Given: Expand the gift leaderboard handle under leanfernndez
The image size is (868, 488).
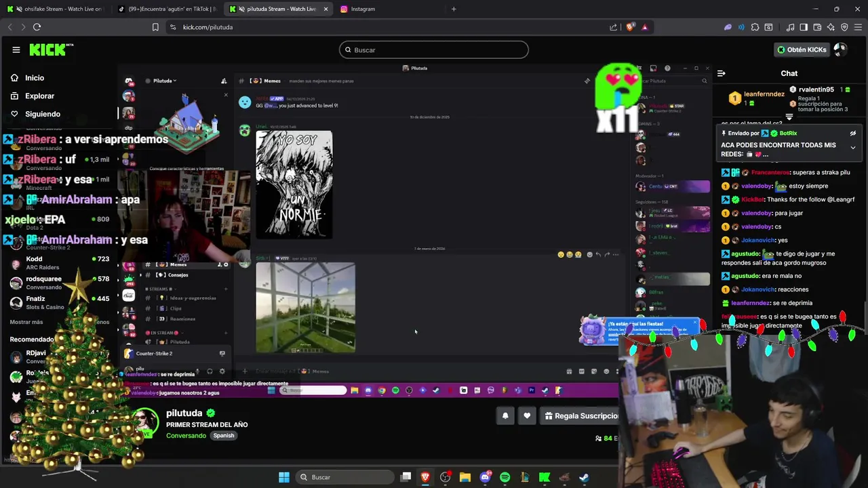Looking at the screenshot, I should [x=789, y=117].
